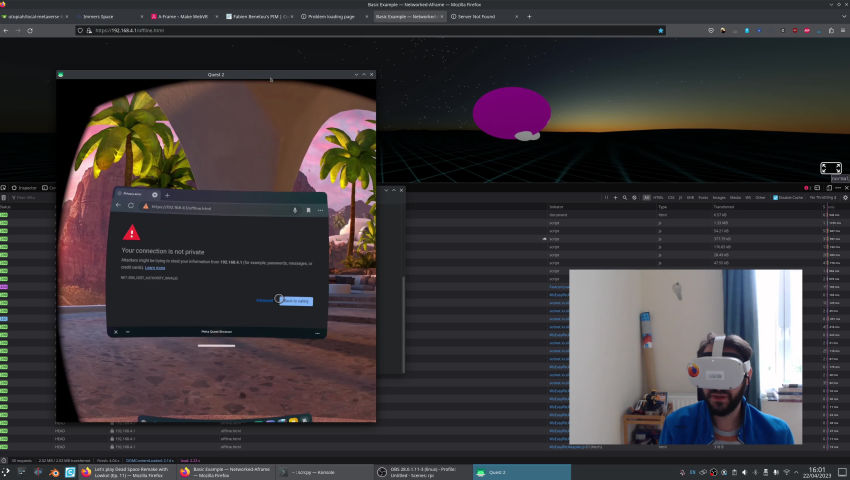Select Quest 2 window in taskbar
The height and width of the screenshot is (480, 850).
coord(521,472)
